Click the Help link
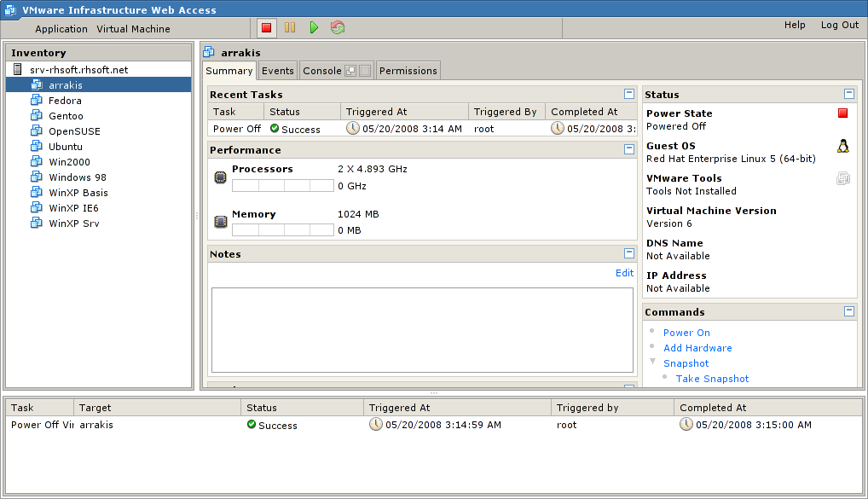The image size is (868, 499). (x=795, y=25)
